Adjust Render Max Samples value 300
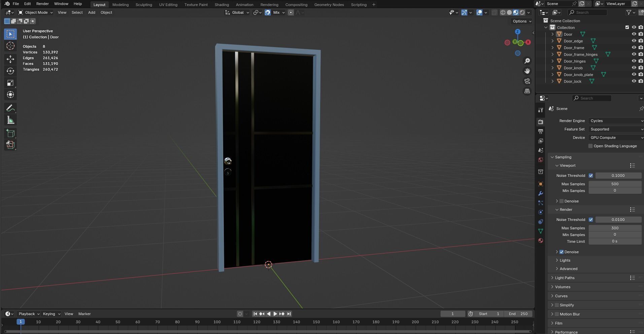This screenshot has width=644, height=334. point(615,228)
